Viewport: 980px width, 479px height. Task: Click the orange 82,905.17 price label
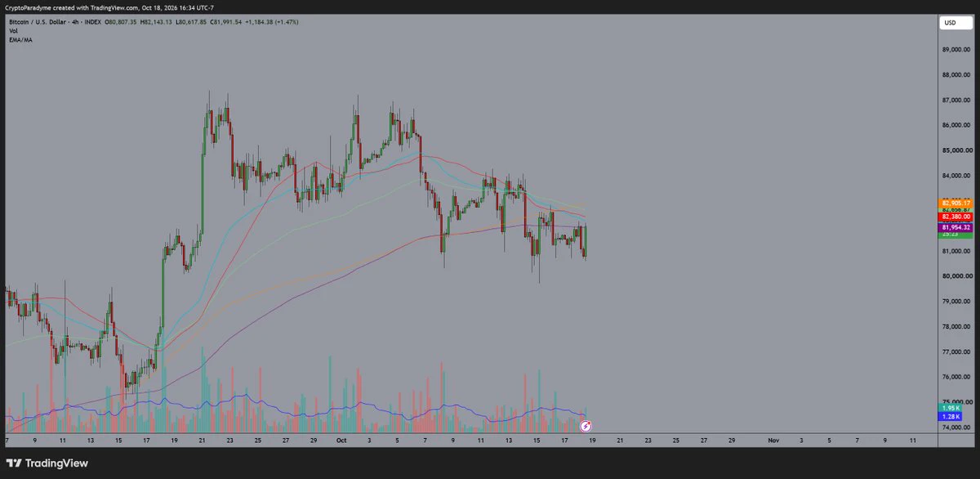click(955, 203)
